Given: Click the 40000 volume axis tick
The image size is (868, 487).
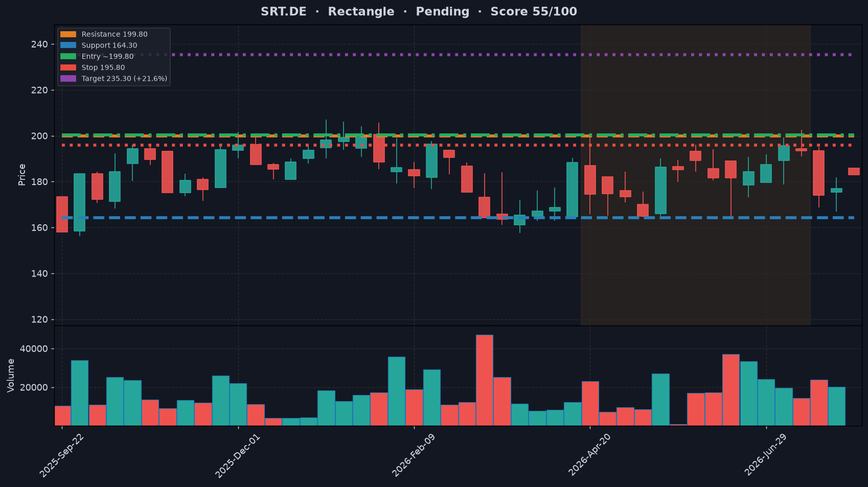Looking at the screenshot, I should click(x=34, y=349).
